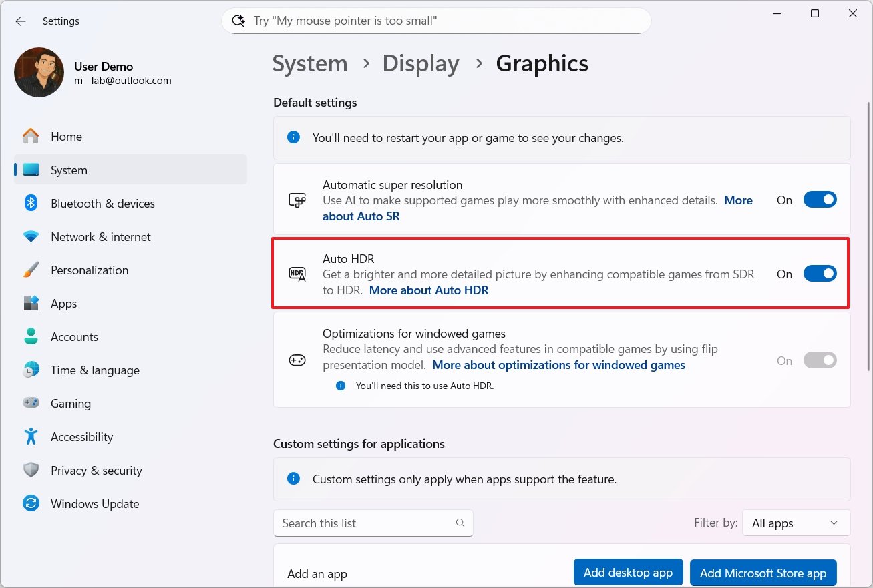The width and height of the screenshot is (873, 588).
Task: Navigate to Apps settings
Action: (x=130, y=304)
